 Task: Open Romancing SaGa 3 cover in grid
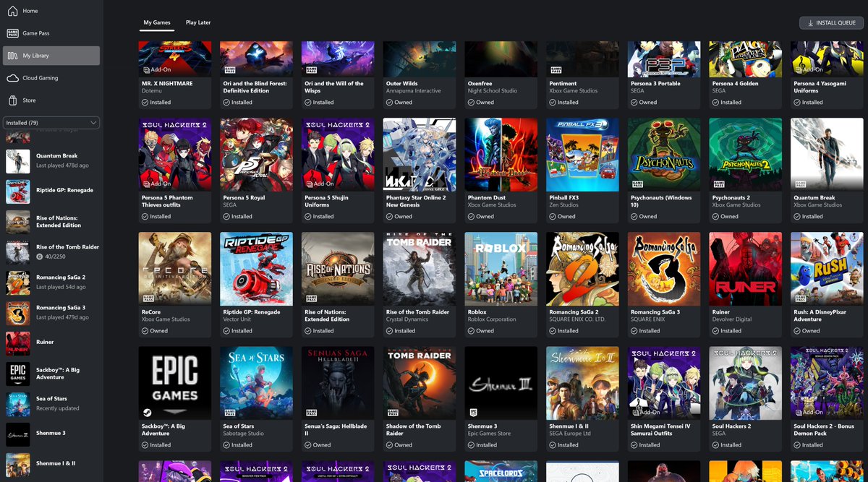[x=664, y=269]
